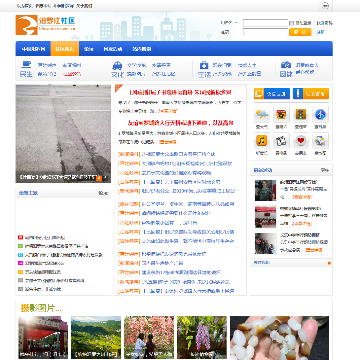Screen dimensions: 360x360
Task: Open the green hillside landscape photo
Action: (x=96, y=337)
